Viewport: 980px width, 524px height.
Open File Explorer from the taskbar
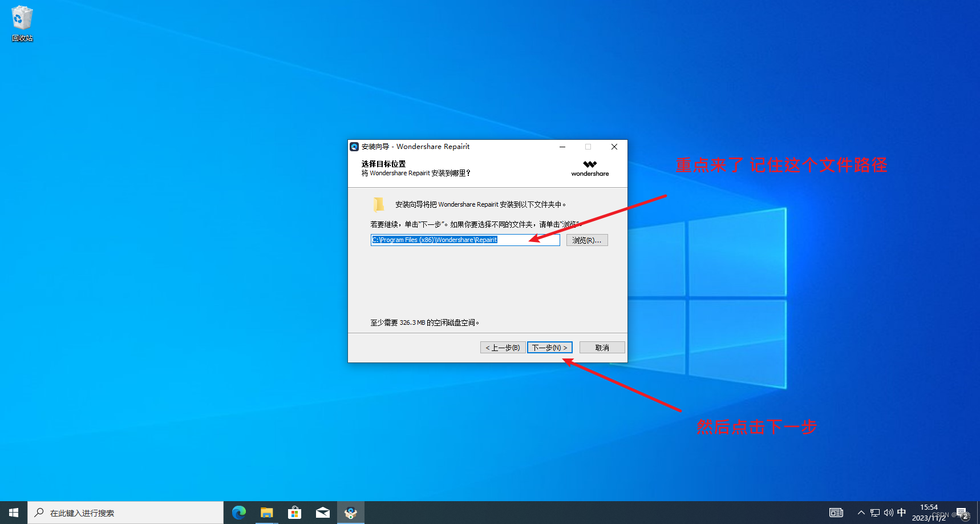point(266,513)
